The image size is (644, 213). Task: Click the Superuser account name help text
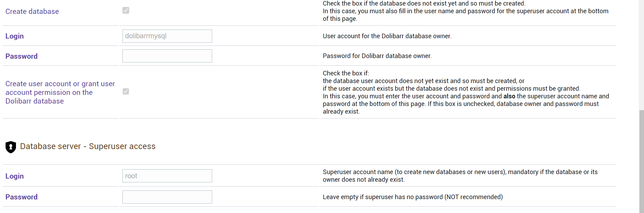[460, 176]
